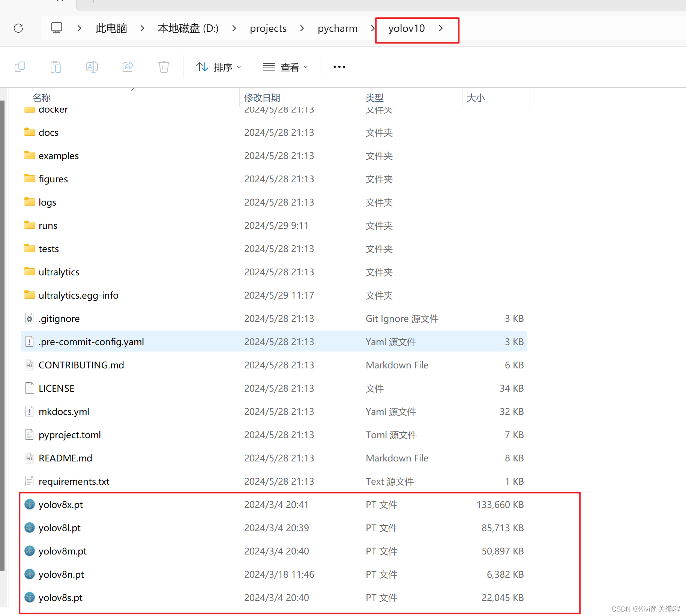
Task: Navigate to 此电脑 breadcrumb
Action: pos(111,28)
